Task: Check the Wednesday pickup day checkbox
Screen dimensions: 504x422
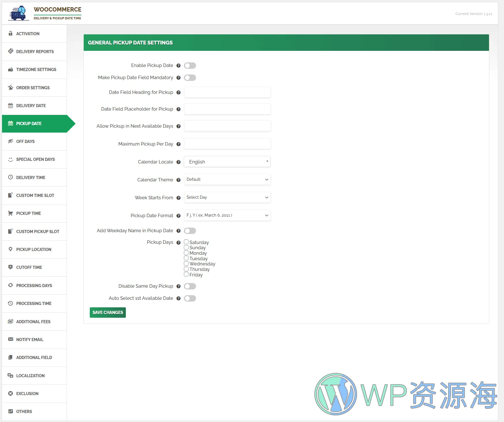Action: [186, 263]
